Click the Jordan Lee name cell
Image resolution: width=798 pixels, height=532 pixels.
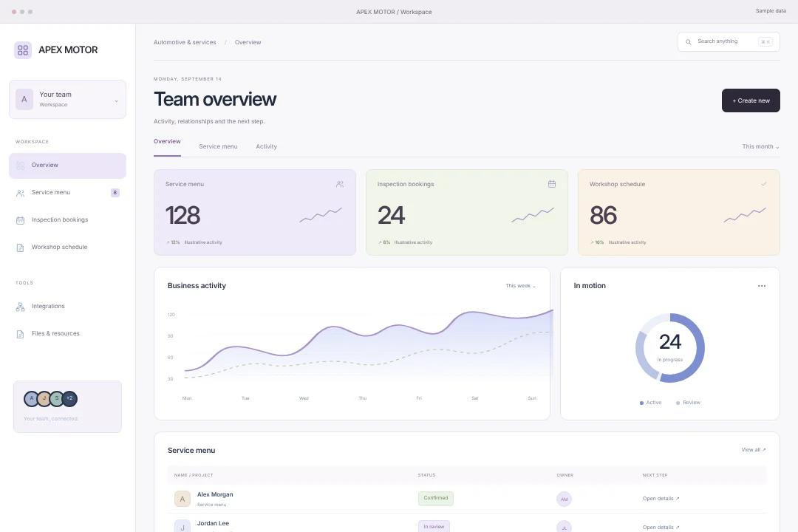tap(213, 523)
